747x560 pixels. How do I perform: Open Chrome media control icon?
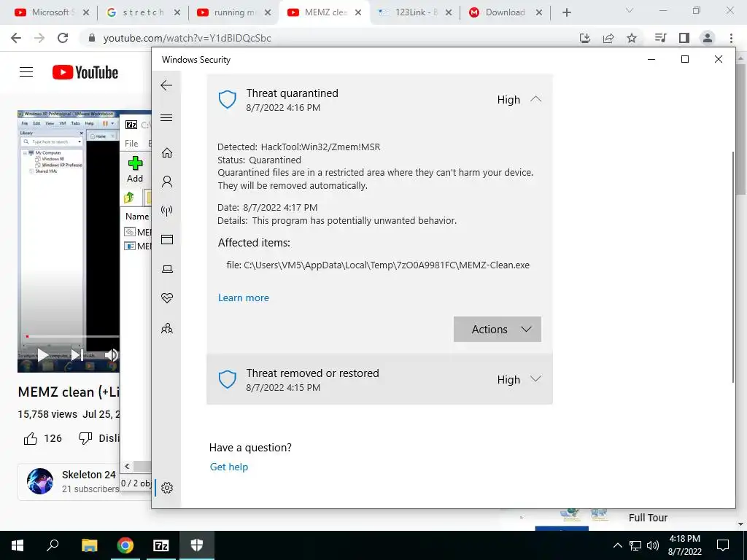point(660,38)
